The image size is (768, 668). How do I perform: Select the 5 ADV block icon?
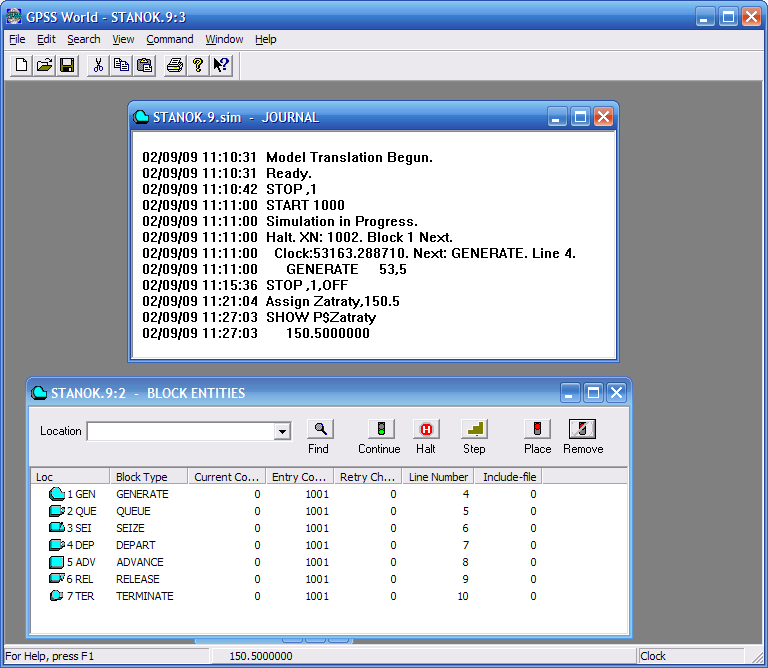57,562
